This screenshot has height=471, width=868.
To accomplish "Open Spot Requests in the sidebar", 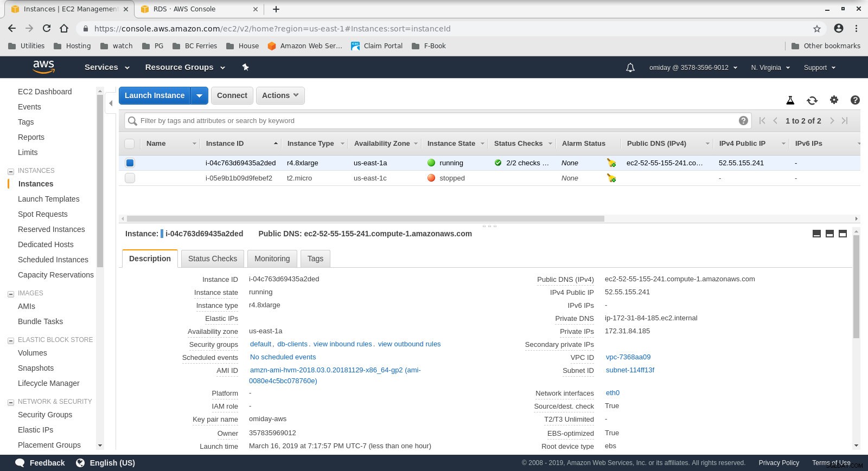I will pos(43,214).
